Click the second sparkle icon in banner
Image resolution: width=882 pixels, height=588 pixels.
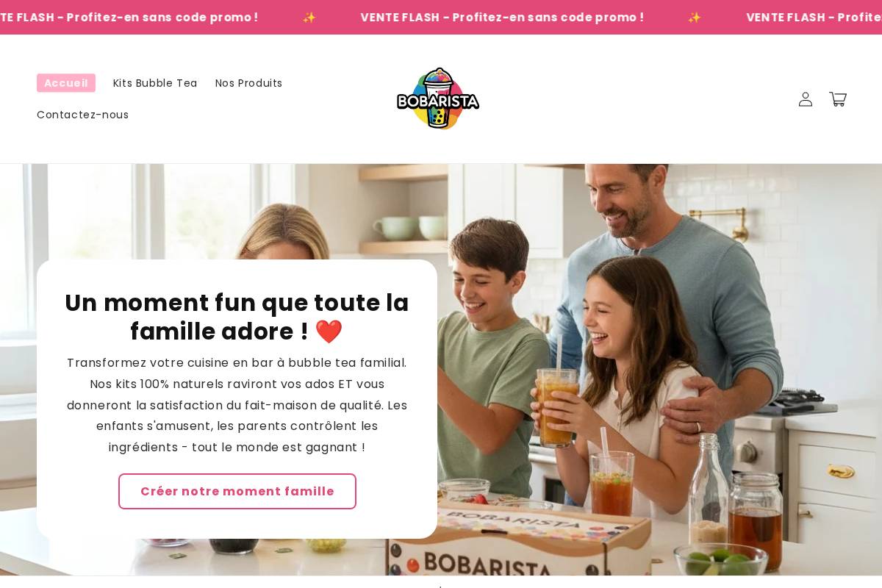pos(695,18)
